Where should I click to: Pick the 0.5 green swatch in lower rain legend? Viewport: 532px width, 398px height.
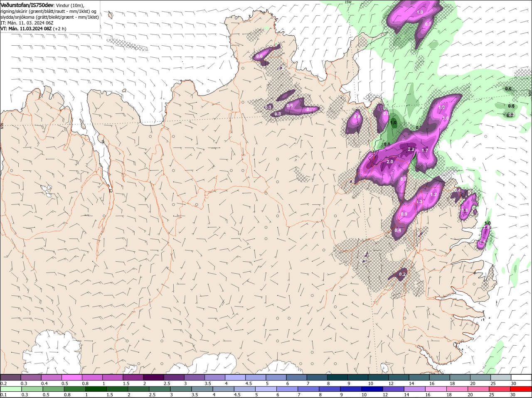click(x=53, y=389)
